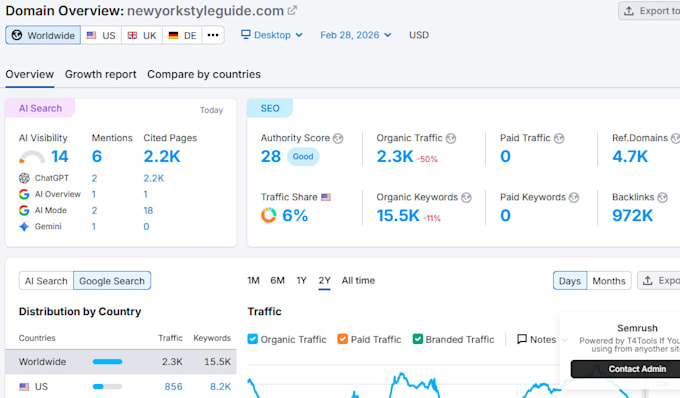This screenshot has width=680, height=398.
Task: Toggle the Organic Traffic checkbox
Action: point(252,339)
